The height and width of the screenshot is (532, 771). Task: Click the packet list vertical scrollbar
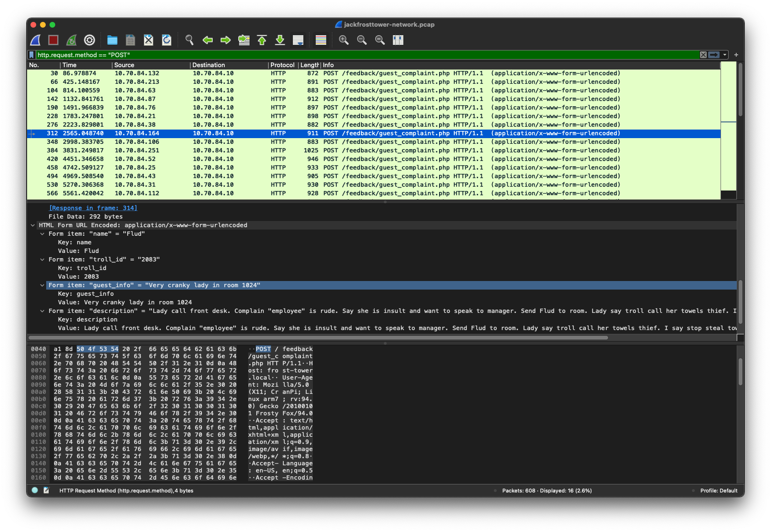coord(741,90)
